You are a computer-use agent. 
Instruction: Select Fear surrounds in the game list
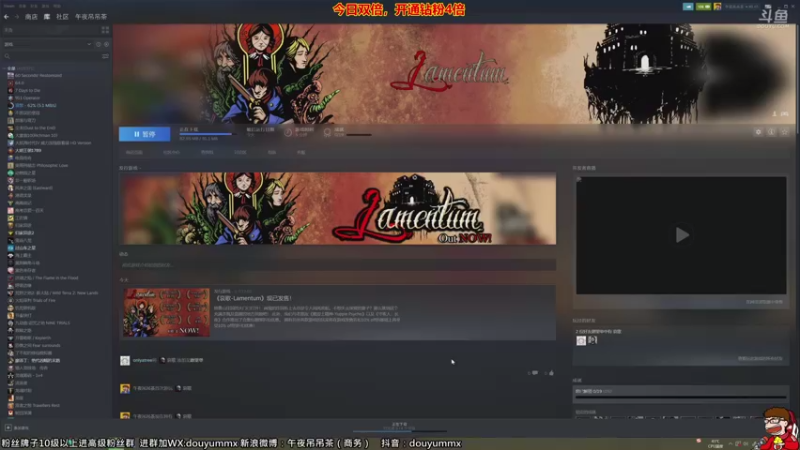[x=38, y=345]
